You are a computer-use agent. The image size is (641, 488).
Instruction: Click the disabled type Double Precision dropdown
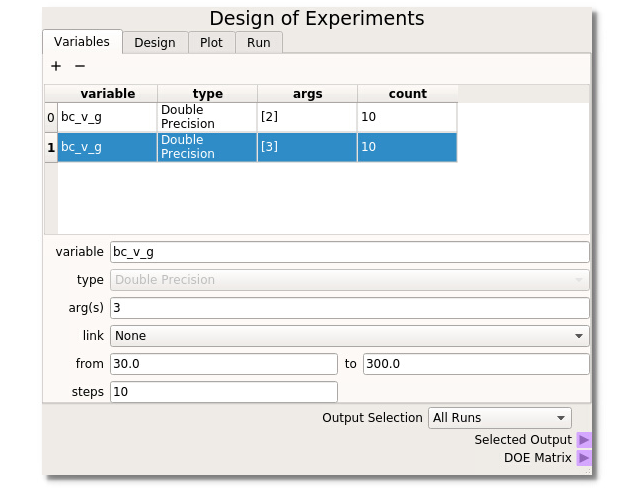click(x=349, y=280)
